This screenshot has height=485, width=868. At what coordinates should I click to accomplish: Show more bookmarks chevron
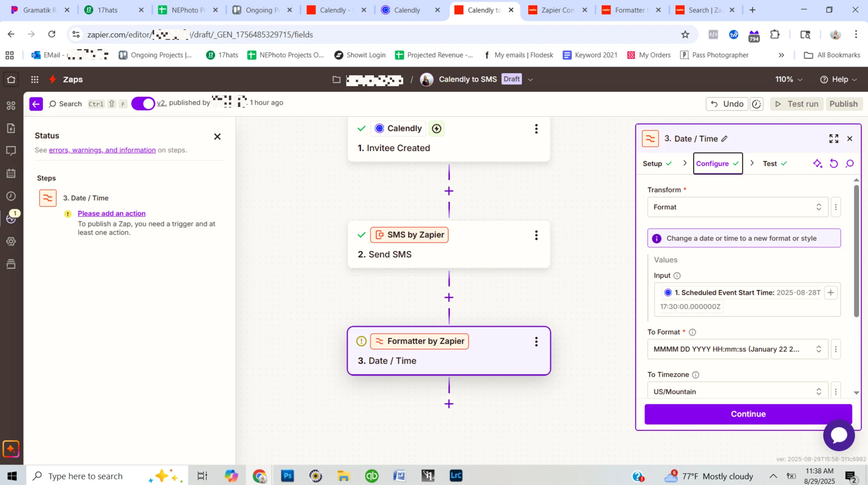781,55
